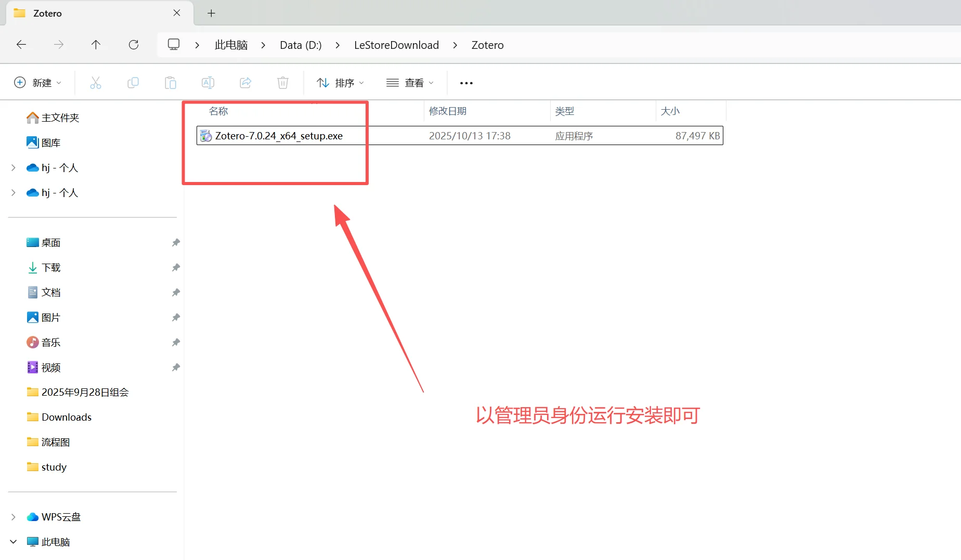
Task: Refresh the current folder view
Action: pyautogui.click(x=134, y=45)
